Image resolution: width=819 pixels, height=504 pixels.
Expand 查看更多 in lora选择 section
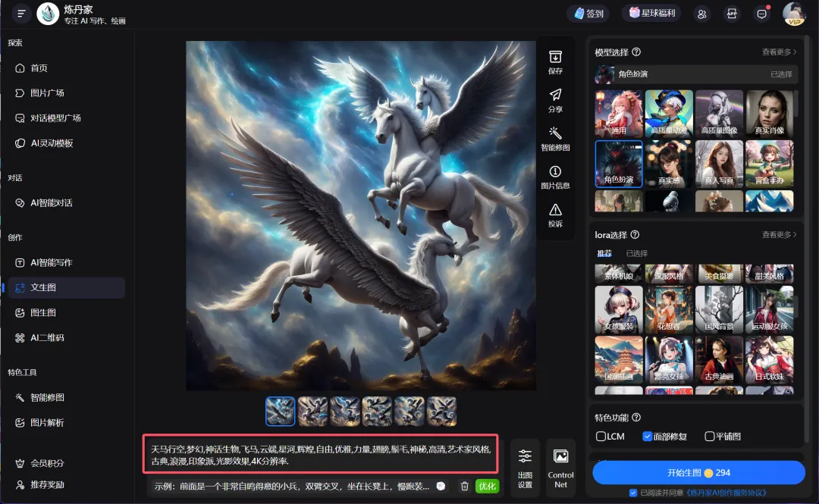coord(779,235)
